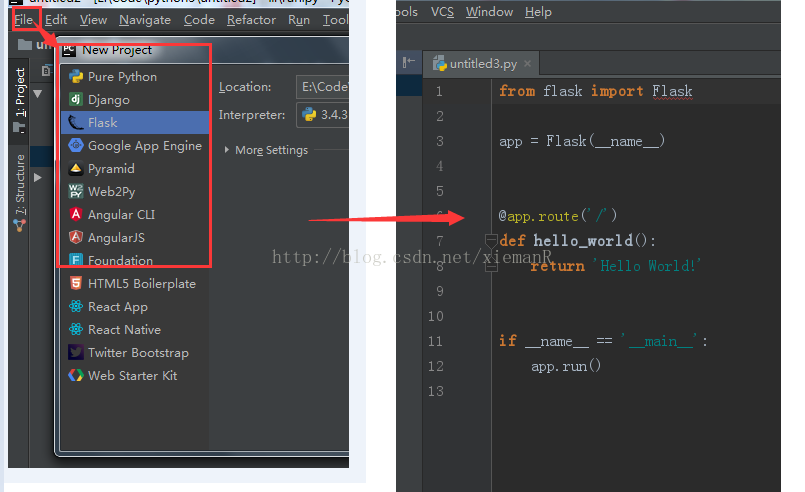Click the Angular CLI red icon

coord(76,214)
